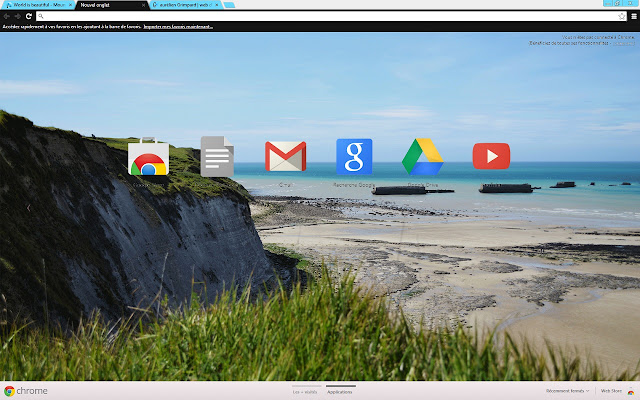This screenshot has width=640, height=400.
Task: Open the Google Docs app icon
Action: tap(217, 156)
